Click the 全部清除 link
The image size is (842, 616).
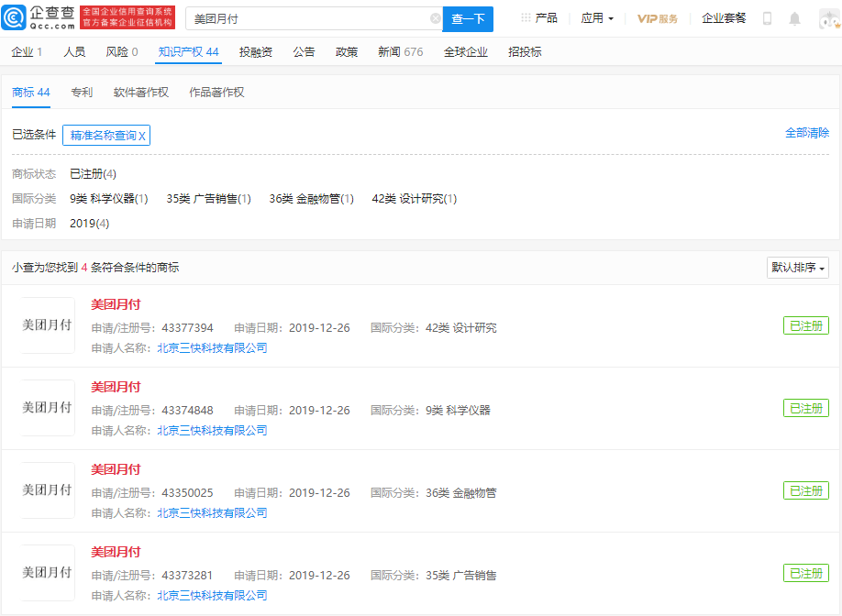(807, 133)
